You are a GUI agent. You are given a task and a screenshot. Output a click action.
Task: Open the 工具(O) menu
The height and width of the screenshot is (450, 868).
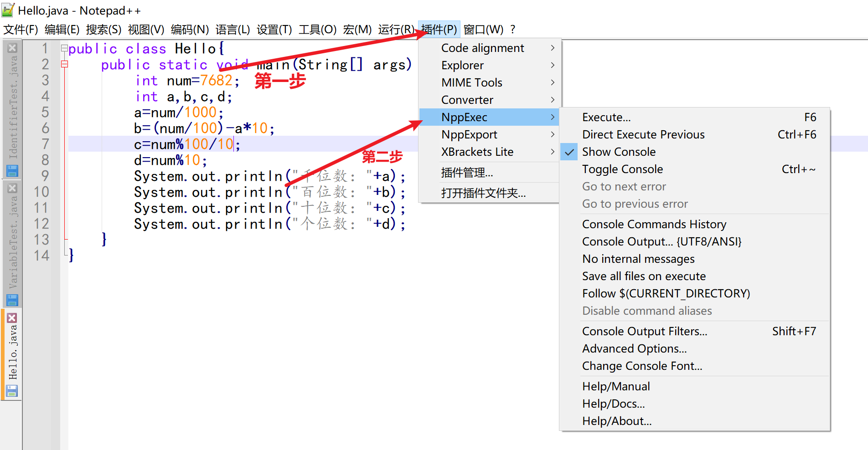[317, 30]
